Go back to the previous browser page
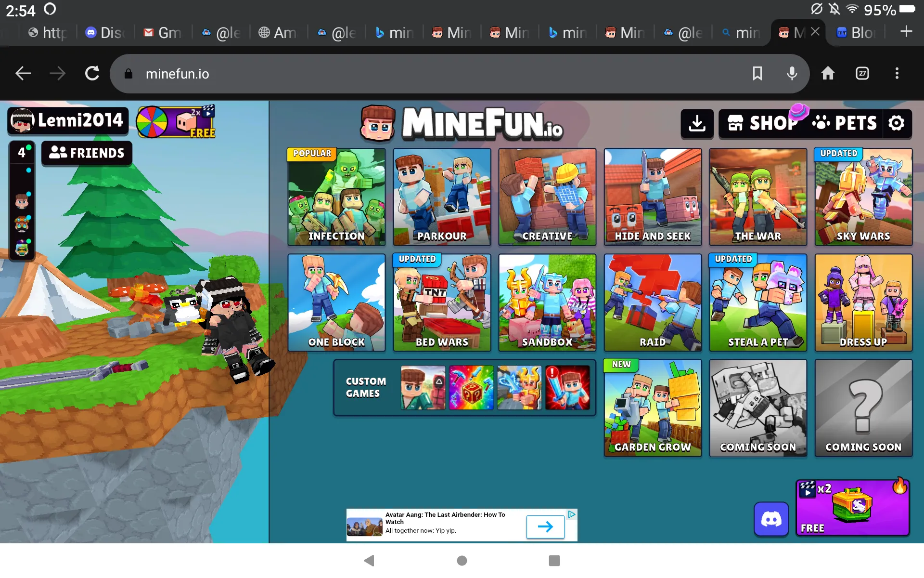 [23, 74]
